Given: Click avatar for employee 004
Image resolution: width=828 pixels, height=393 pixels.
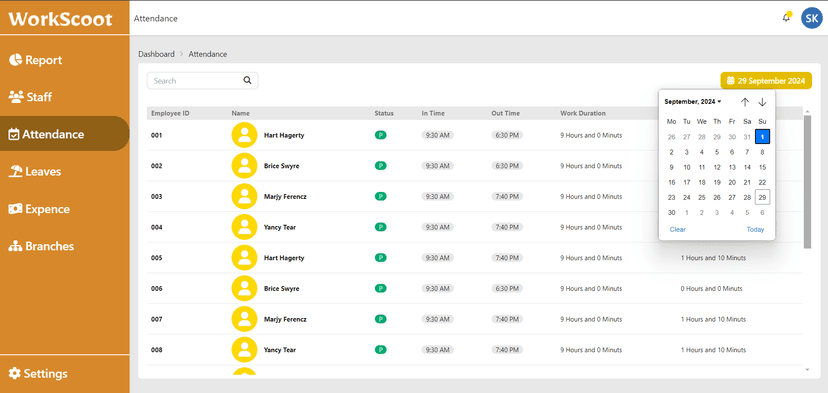Looking at the screenshot, I should coord(244,227).
